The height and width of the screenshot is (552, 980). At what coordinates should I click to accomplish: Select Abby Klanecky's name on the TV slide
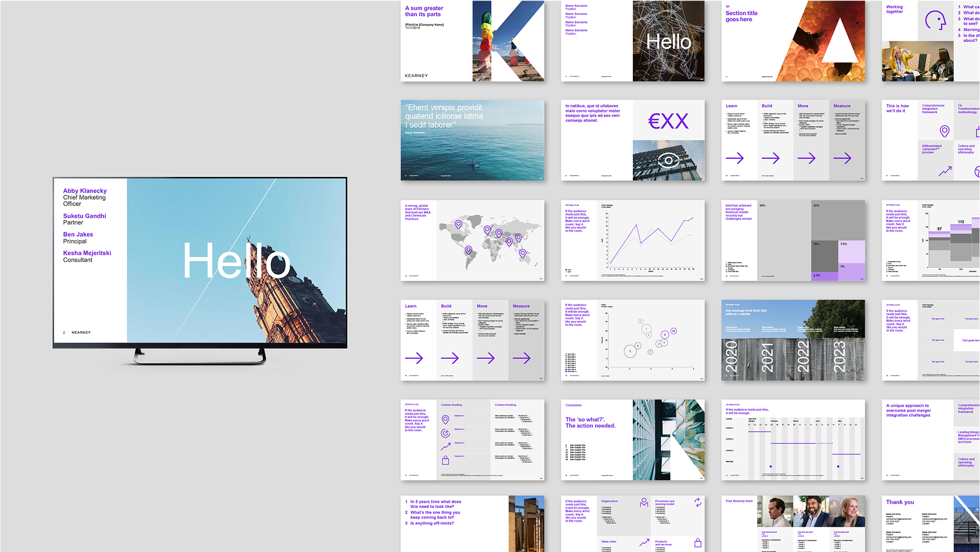[85, 191]
